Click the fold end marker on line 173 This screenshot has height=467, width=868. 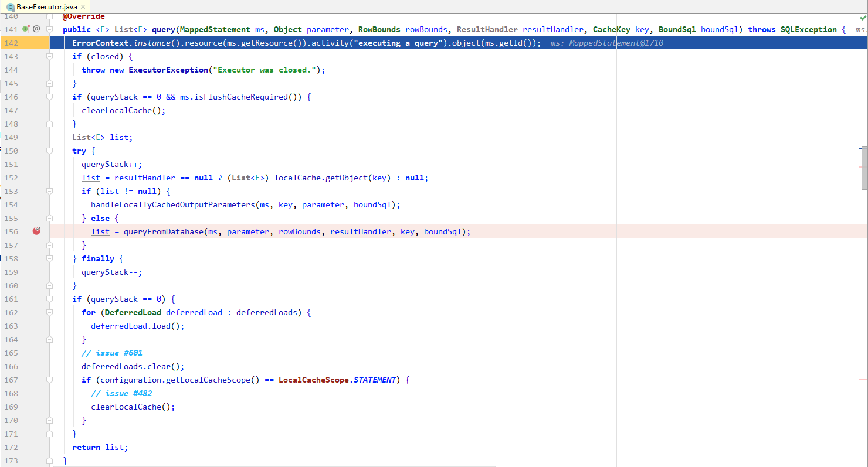49,461
